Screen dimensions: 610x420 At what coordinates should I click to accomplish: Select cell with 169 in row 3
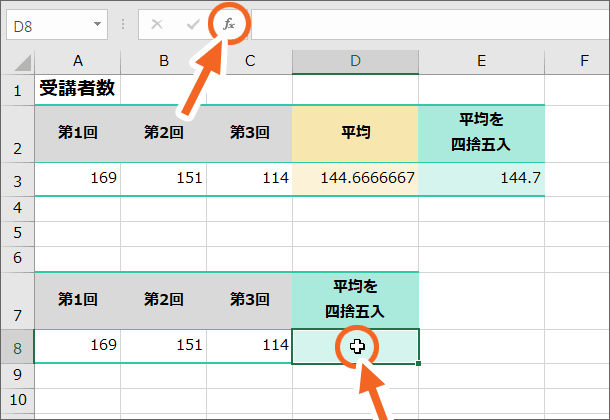coord(78,179)
